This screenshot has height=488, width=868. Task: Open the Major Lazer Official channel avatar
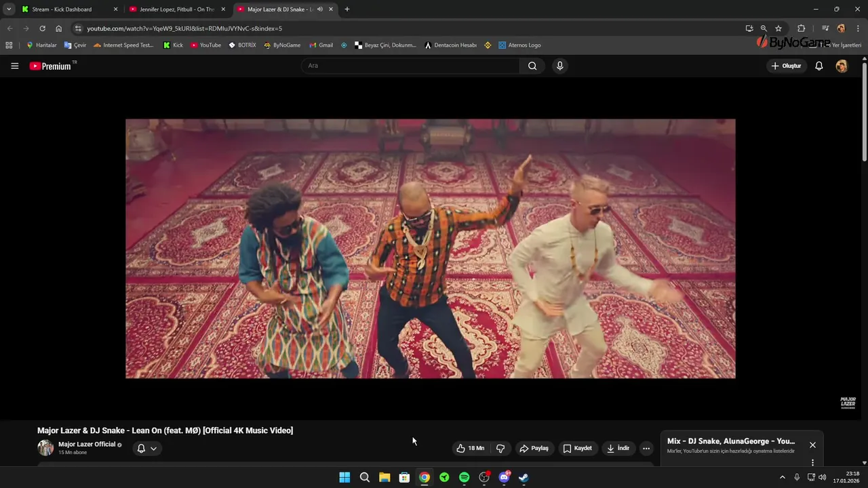tap(45, 447)
